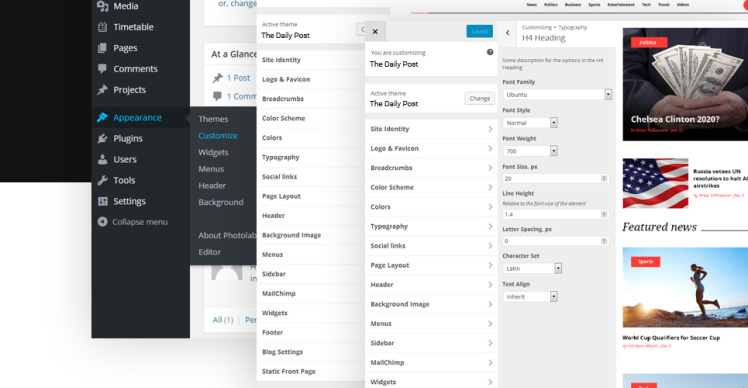The width and height of the screenshot is (748, 388).
Task: Click the Collapse menu arrow icon
Action: [x=102, y=222]
